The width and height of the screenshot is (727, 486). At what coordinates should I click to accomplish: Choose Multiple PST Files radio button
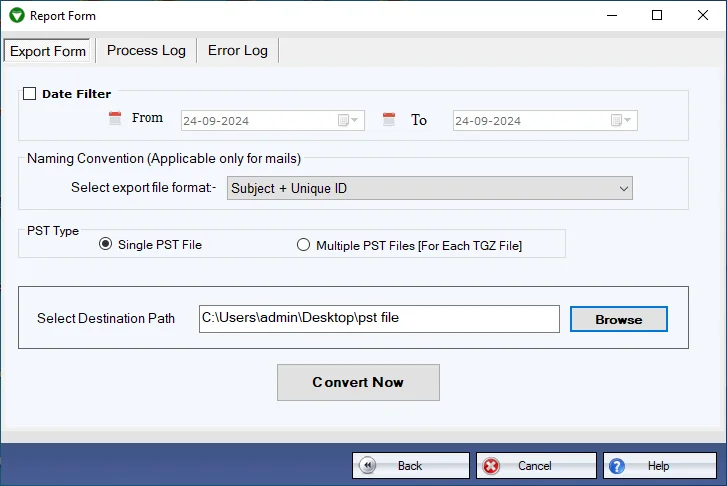pos(303,245)
